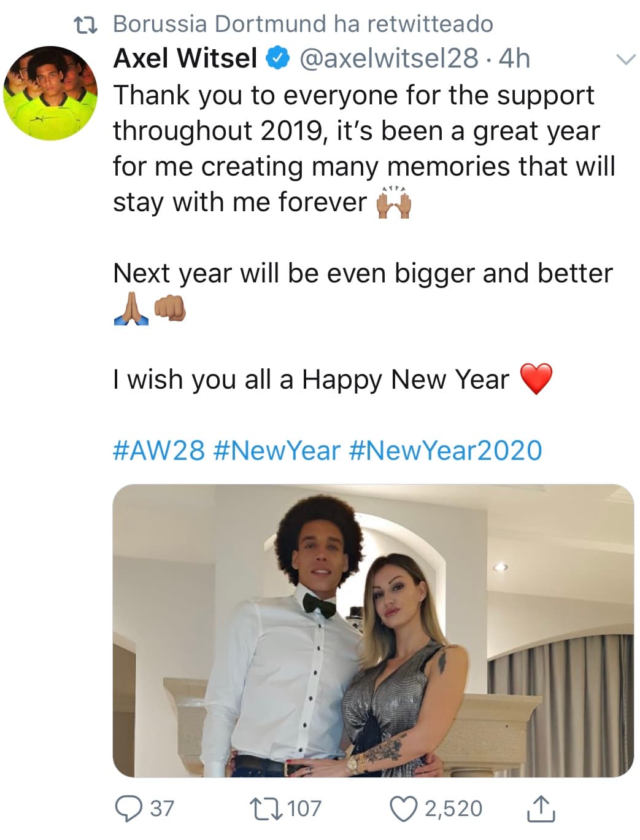Open the #AW28 hashtag
640x840 pixels.
click(x=159, y=450)
